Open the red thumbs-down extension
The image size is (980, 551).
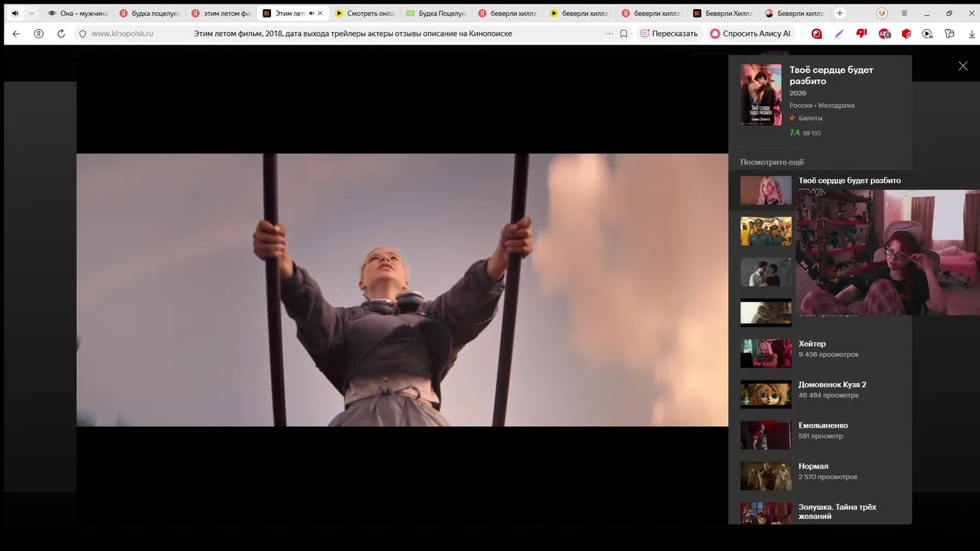point(861,34)
